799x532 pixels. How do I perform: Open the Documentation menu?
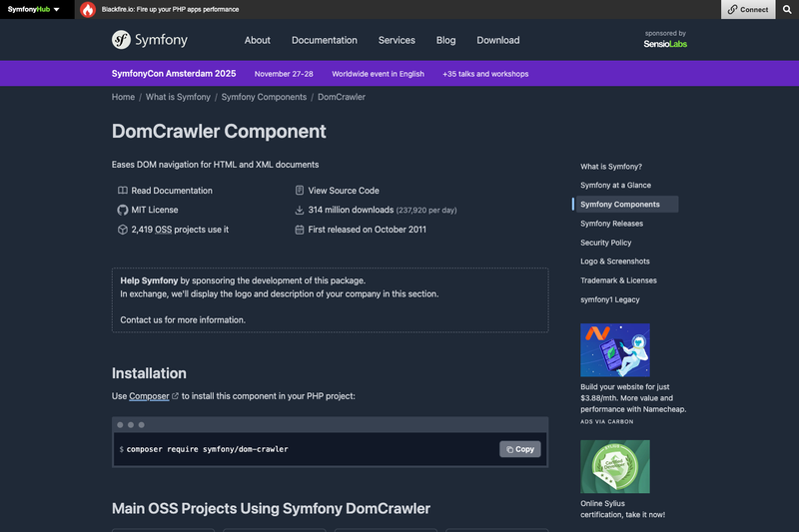click(x=324, y=40)
